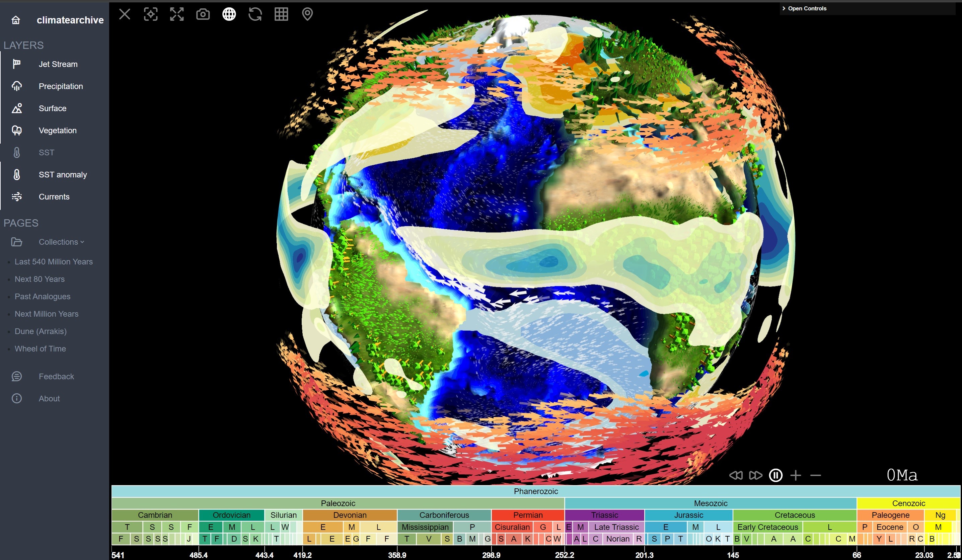Click the SST anomaly thermometer icon
Image resolution: width=962 pixels, height=560 pixels.
tap(16, 174)
